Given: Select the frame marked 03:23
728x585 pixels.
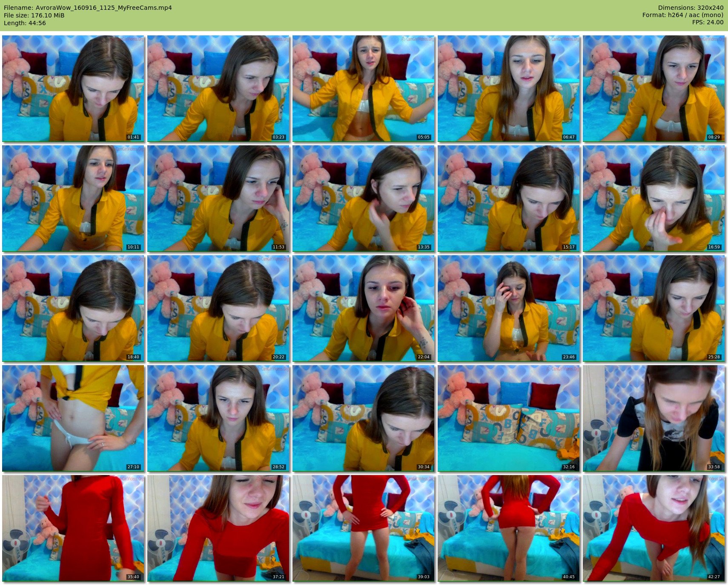Looking at the screenshot, I should pos(218,88).
